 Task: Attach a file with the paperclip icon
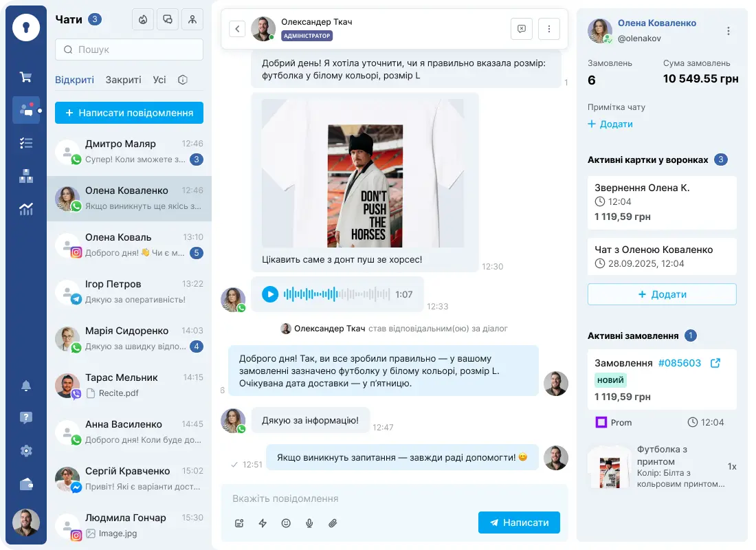click(333, 523)
